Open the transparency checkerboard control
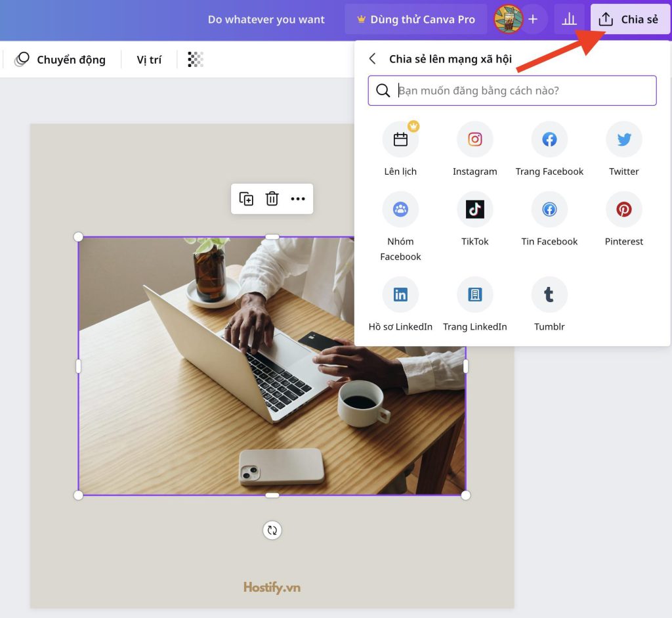 (196, 60)
